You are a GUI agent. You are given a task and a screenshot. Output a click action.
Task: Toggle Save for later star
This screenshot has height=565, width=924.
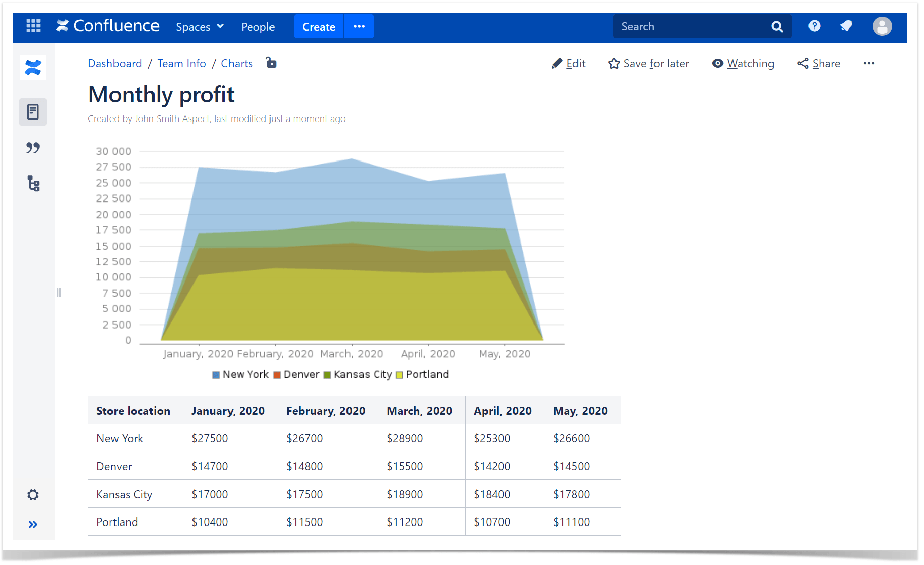[x=649, y=63]
